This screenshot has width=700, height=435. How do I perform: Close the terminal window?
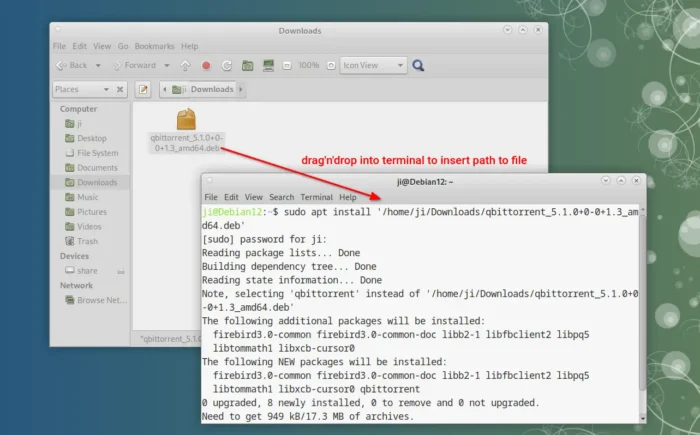coord(637,180)
